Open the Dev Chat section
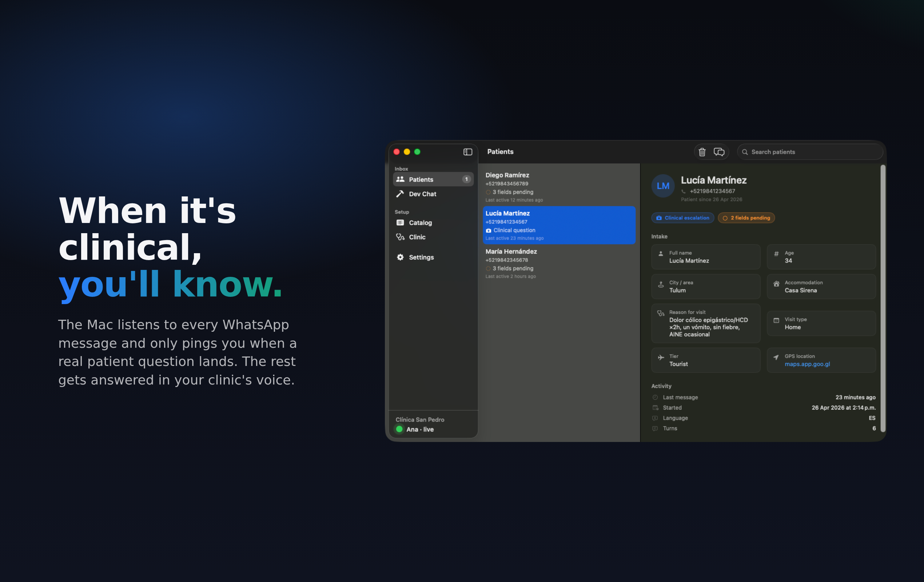This screenshot has width=924, height=582. [x=422, y=194]
